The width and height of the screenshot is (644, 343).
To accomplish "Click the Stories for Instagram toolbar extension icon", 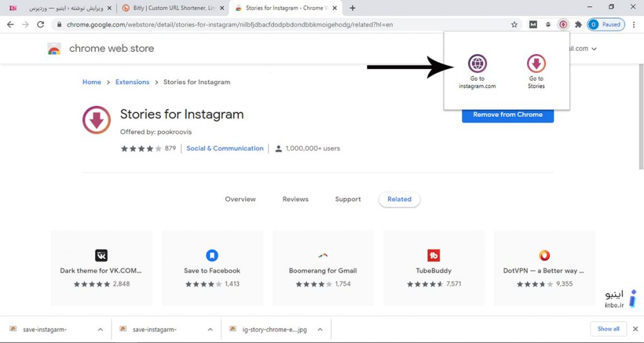I will (563, 24).
